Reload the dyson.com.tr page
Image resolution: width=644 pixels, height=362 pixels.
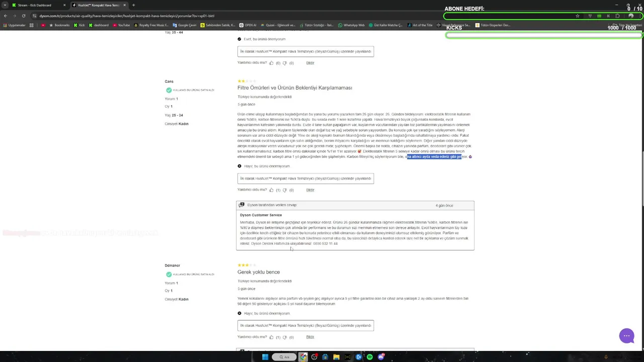pos(23,16)
